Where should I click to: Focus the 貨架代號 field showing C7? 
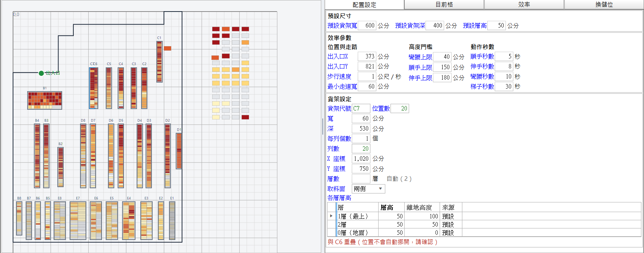pyautogui.click(x=361, y=108)
